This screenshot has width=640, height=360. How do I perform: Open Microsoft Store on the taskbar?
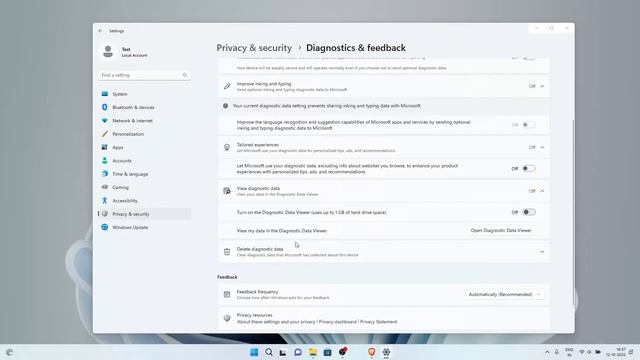click(327, 352)
